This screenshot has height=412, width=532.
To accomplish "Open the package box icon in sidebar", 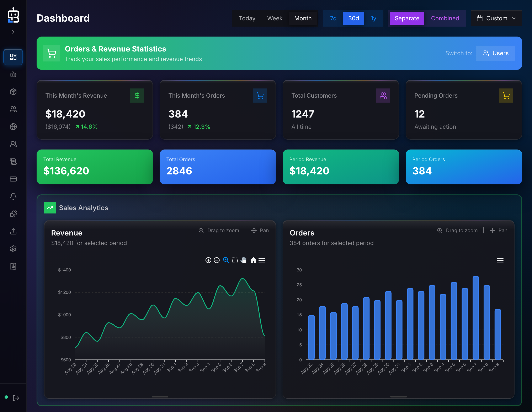I will 13,92.
